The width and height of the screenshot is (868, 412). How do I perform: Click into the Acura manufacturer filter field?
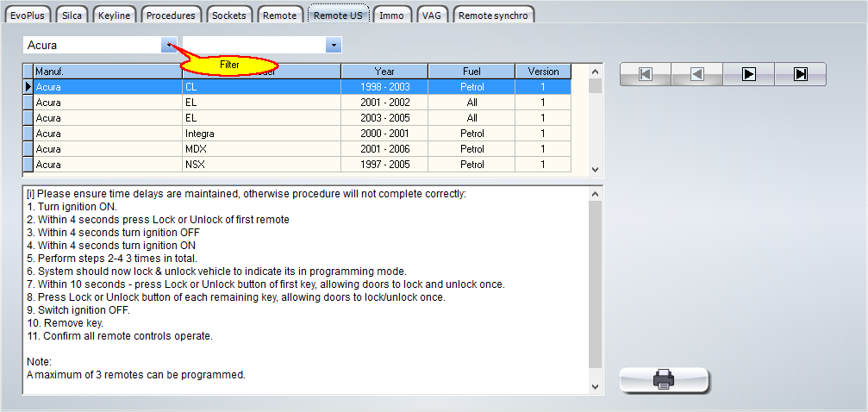tap(92, 46)
